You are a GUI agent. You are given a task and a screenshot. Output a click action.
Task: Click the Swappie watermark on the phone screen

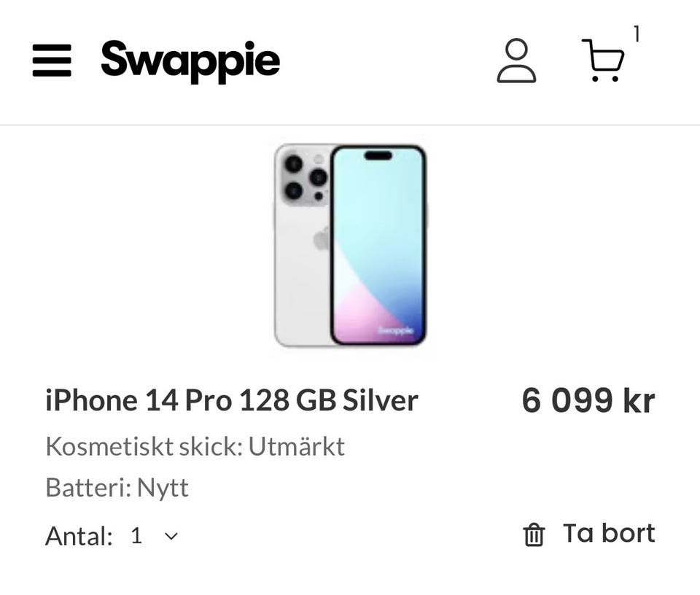point(396,330)
